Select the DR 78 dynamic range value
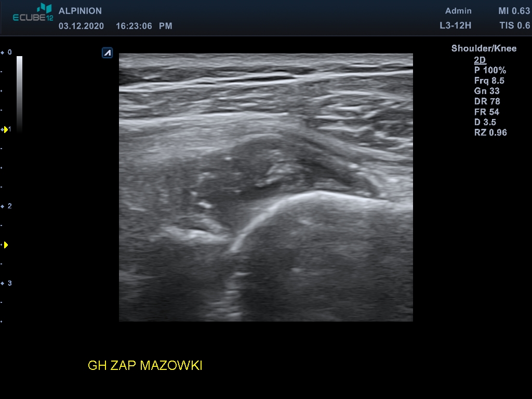Screen dimensions: 532x399 [487, 101]
